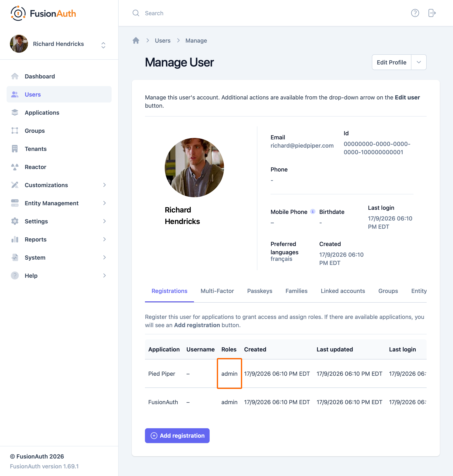Image resolution: width=453 pixels, height=476 pixels.
Task: Click the Pied Piper application cell
Action: 162,374
